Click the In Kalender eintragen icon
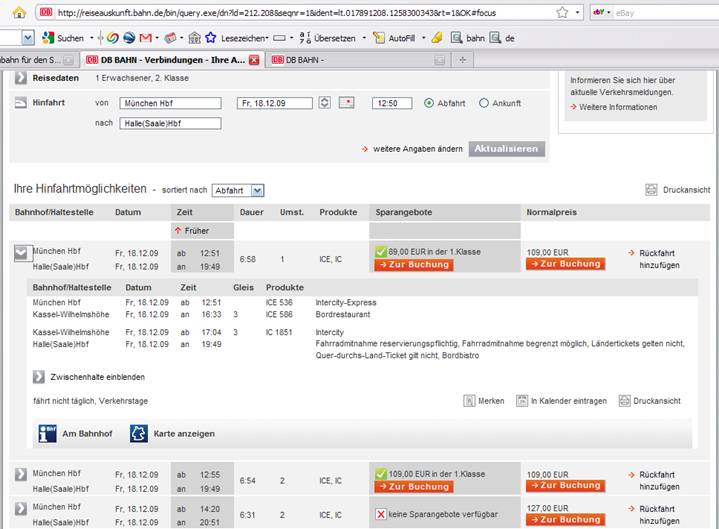This screenshot has height=529, width=719. coord(521,401)
